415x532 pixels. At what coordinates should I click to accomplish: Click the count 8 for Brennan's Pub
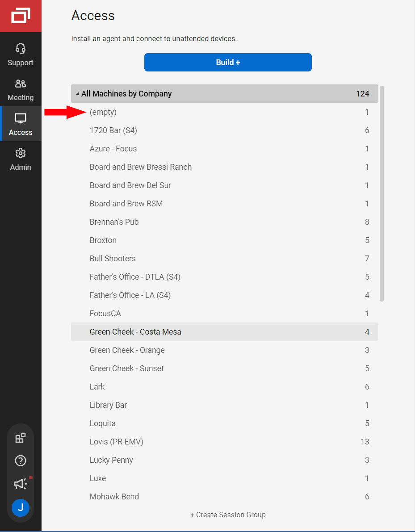pyautogui.click(x=367, y=222)
